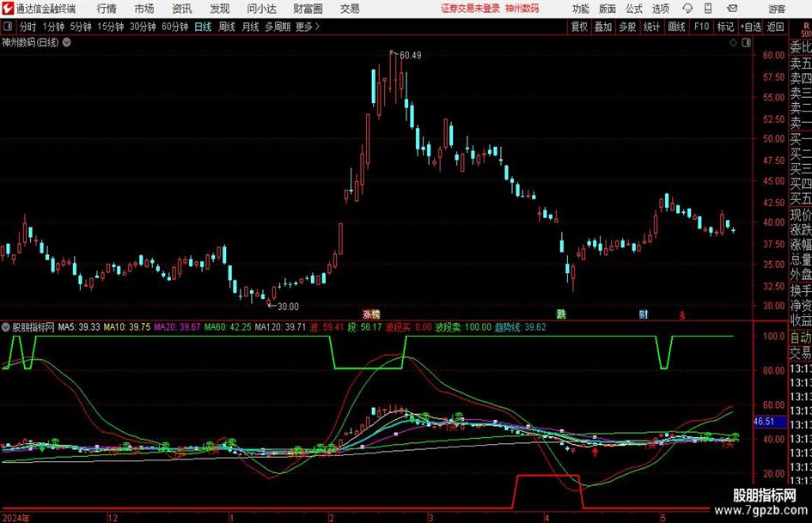Open the 选项 menu
The image size is (812, 523).
[x=660, y=9]
